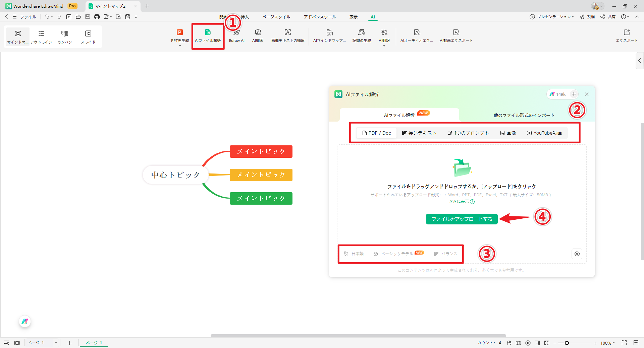Switch to アウトライン view mode

tap(41, 36)
